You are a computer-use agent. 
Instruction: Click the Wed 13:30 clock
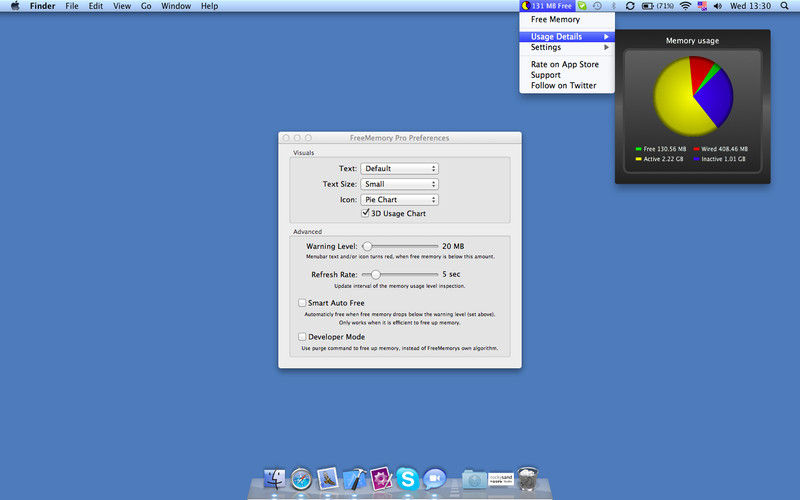tap(750, 6)
